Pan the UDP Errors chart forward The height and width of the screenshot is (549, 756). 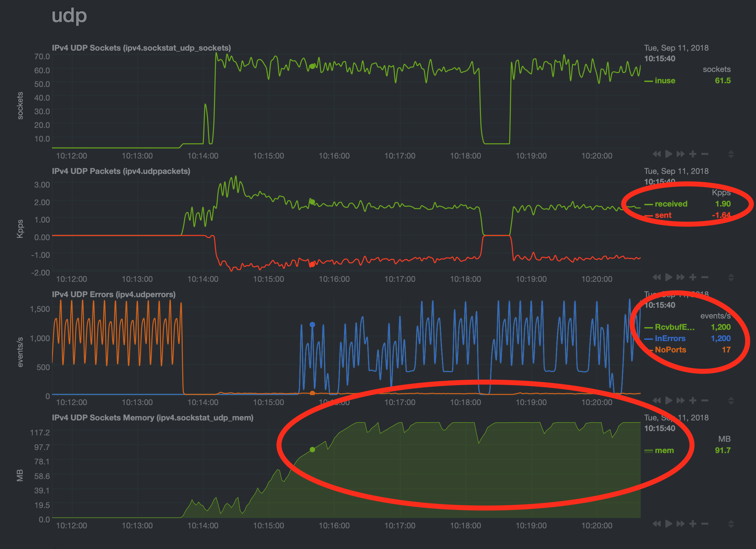coord(680,400)
